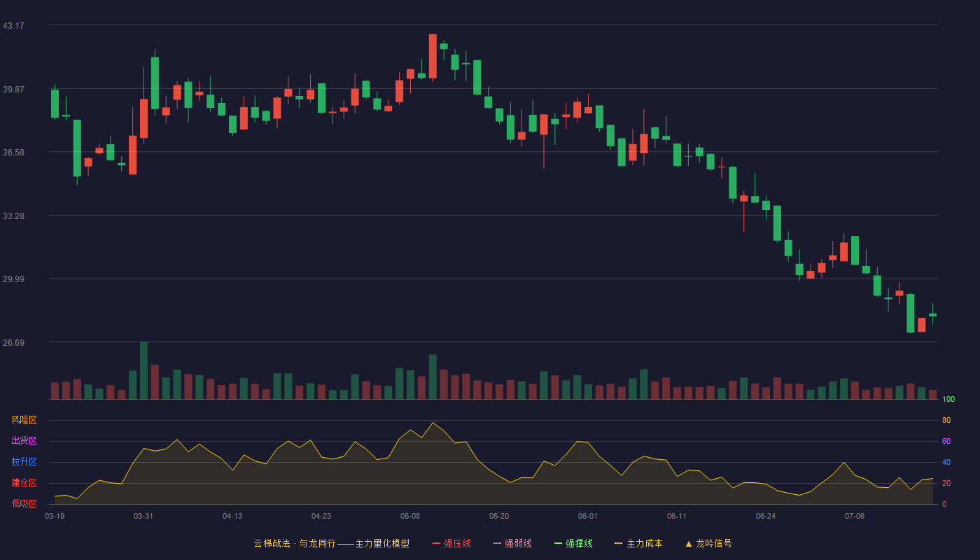Click the 风险区 zone label
This screenshot has height=560, width=980.
pos(24,420)
